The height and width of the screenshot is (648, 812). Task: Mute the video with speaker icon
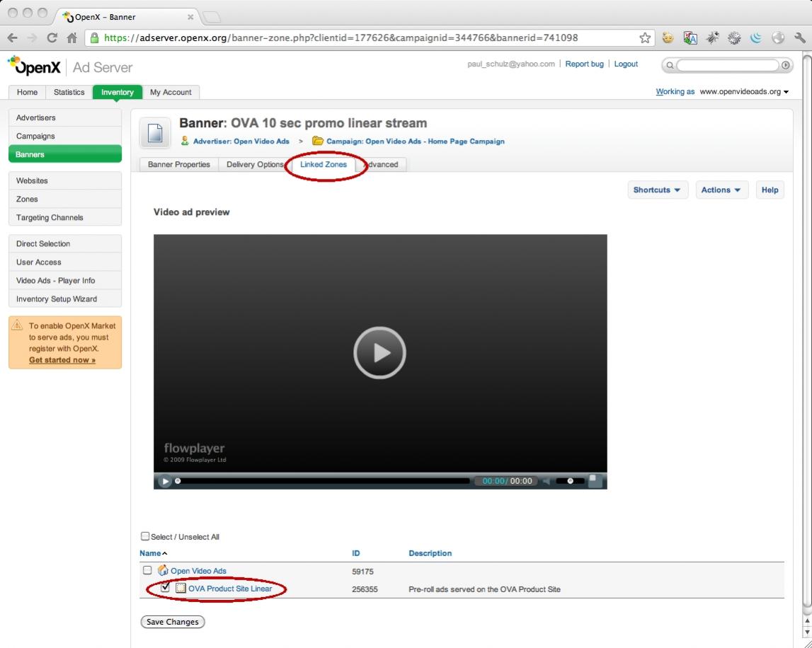546,481
